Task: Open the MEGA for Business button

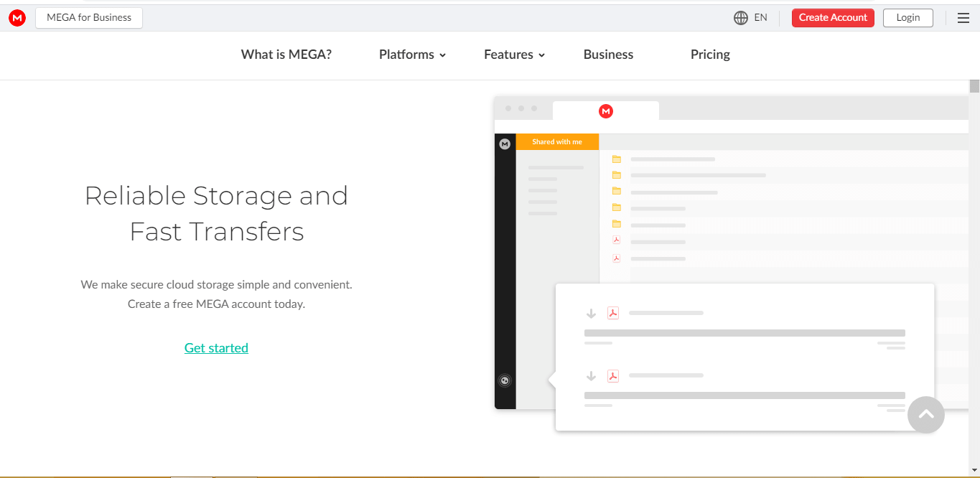Action: (89, 18)
